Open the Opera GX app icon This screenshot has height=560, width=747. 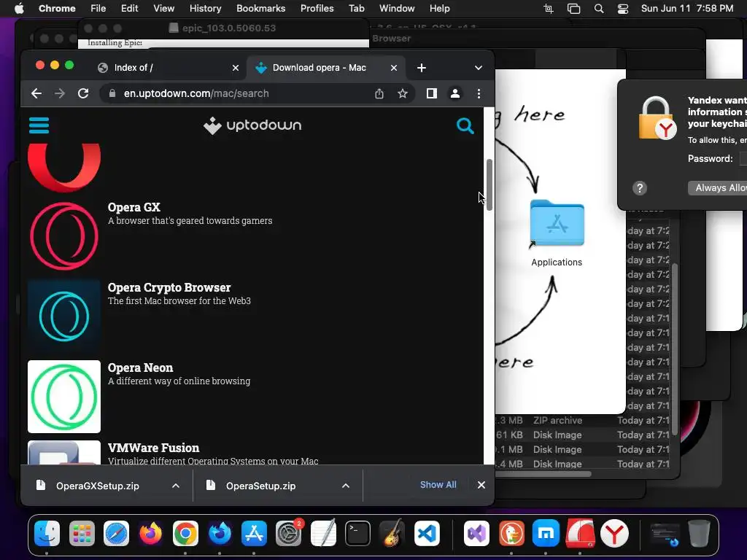tap(64, 236)
